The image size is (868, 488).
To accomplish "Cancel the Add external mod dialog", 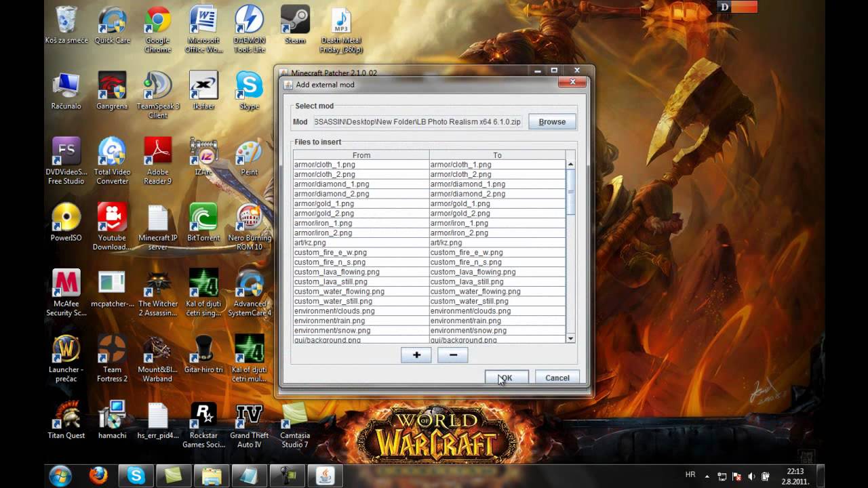I will pos(557,378).
